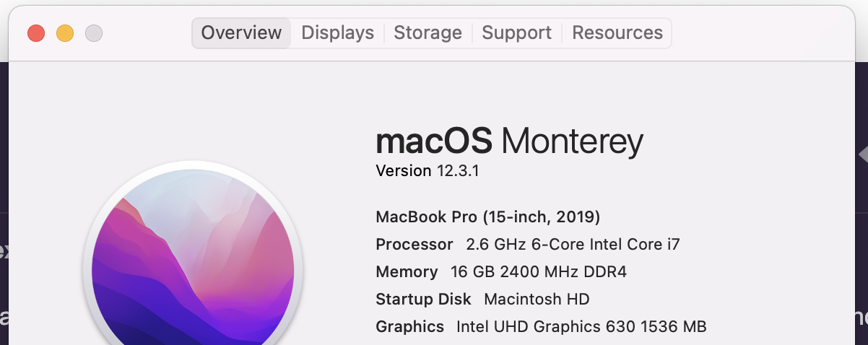Minimize the window with the yellow button
The image size is (868, 345).
coord(65,33)
